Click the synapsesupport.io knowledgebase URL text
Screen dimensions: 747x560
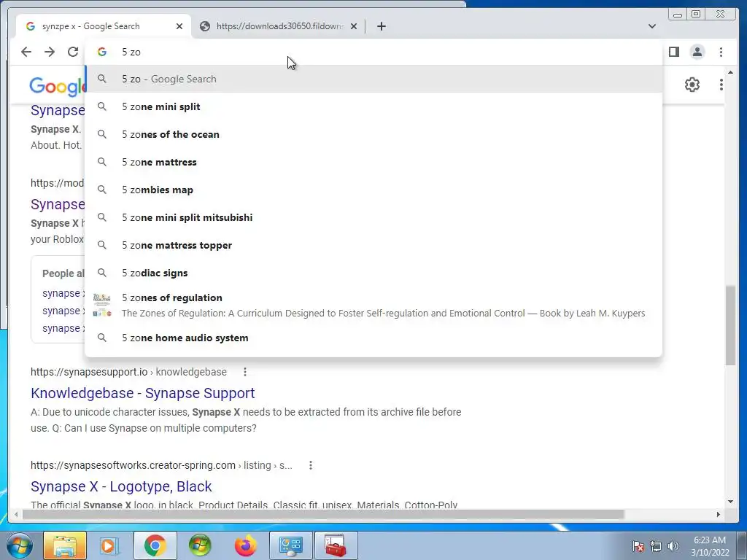[x=128, y=372]
